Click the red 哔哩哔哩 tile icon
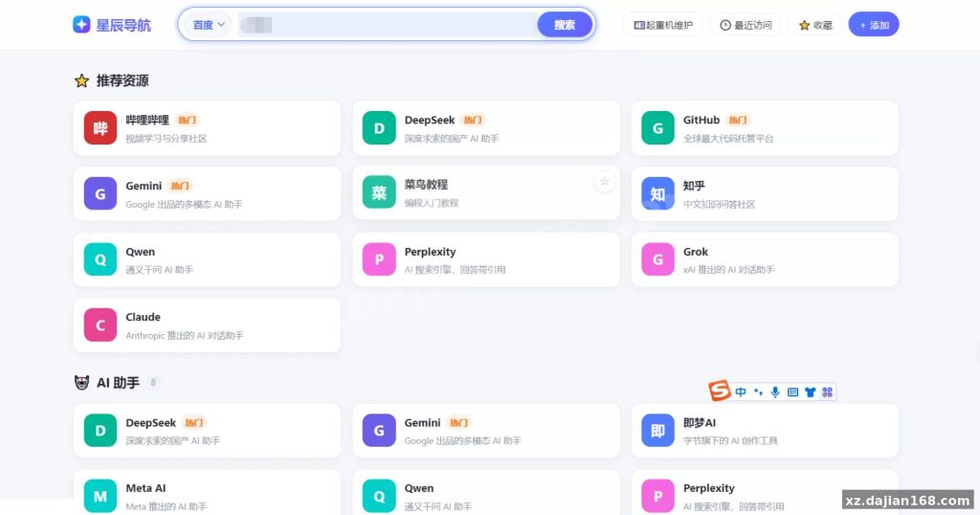Screen dimensions: 980x515 tap(100, 128)
